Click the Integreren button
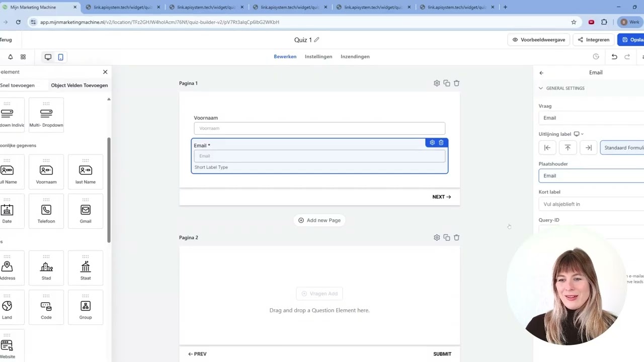The width and height of the screenshot is (644, 362). tap(593, 40)
